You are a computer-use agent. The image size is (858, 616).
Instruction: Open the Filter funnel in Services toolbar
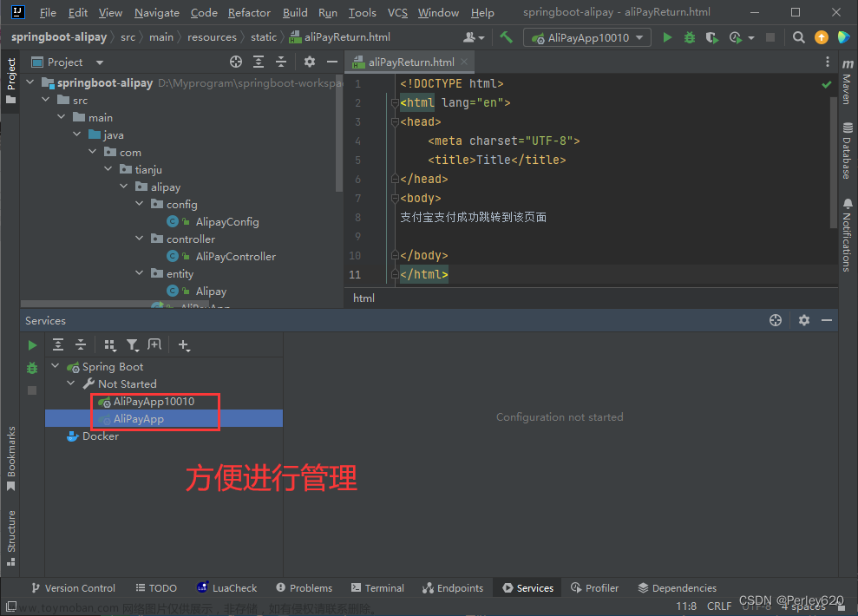pos(133,344)
